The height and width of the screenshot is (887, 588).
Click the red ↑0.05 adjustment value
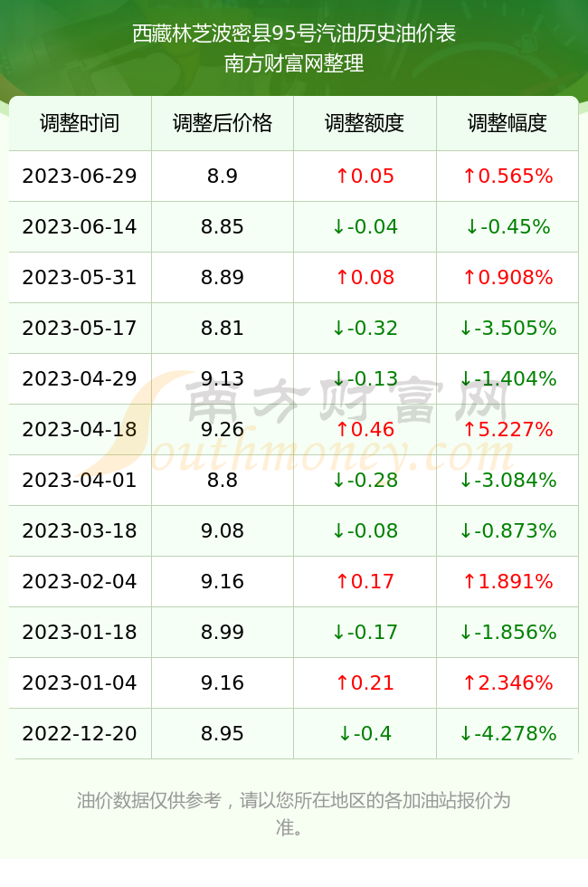pos(365,176)
